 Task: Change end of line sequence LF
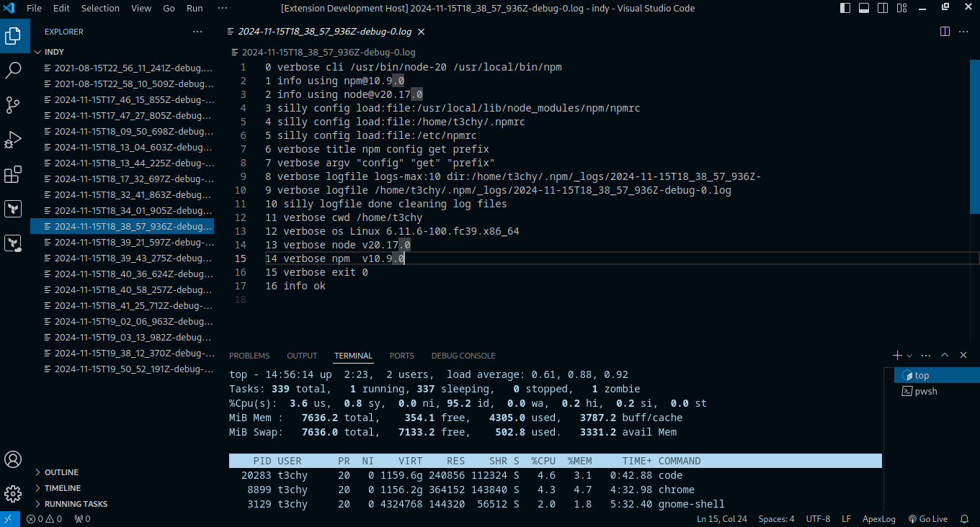(x=847, y=519)
